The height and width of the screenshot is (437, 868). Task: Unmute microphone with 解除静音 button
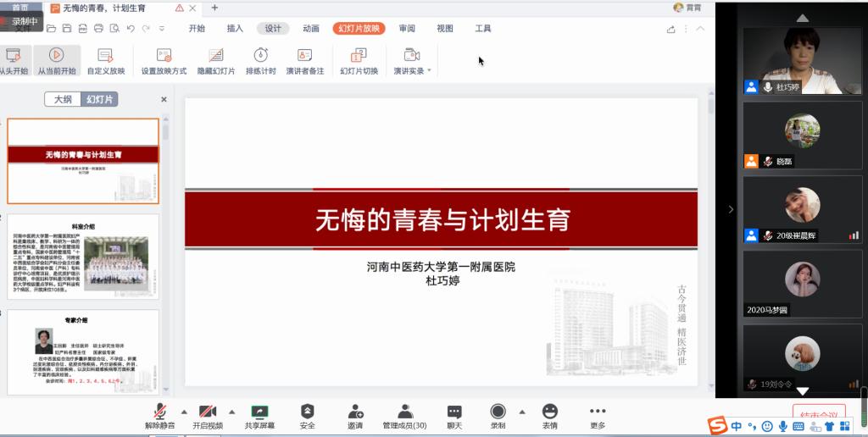tap(159, 412)
